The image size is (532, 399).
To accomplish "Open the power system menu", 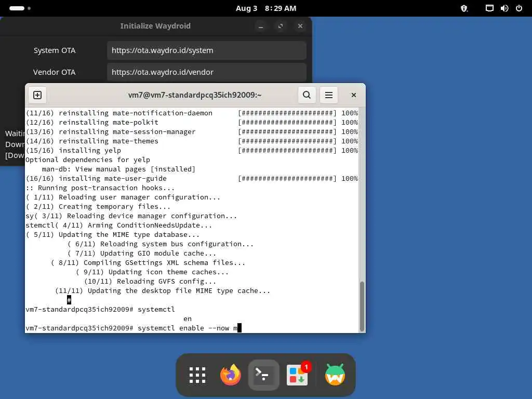I will click(519, 8).
